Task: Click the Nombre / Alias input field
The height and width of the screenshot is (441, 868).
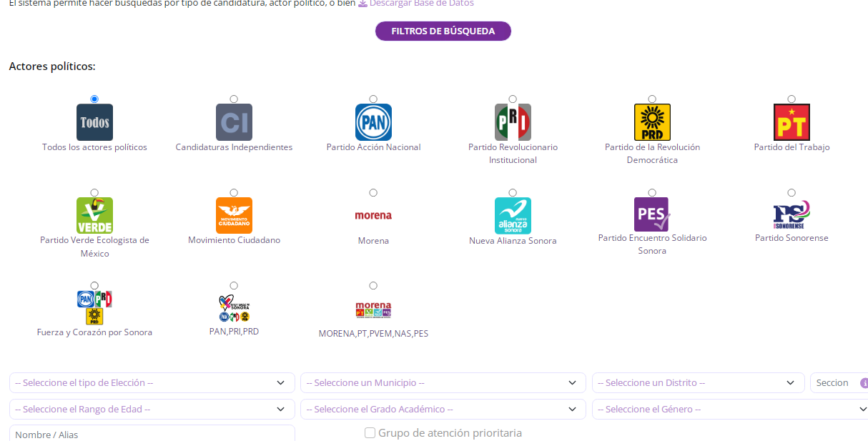Action: point(152,434)
